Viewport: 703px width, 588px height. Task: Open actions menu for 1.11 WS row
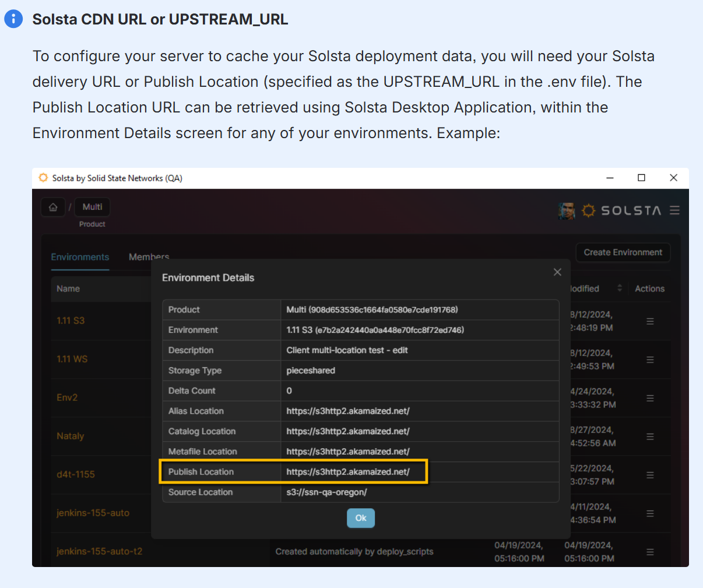pos(650,360)
